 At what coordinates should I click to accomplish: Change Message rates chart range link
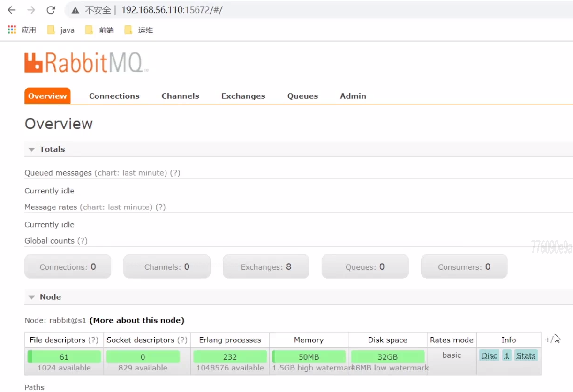tap(116, 207)
